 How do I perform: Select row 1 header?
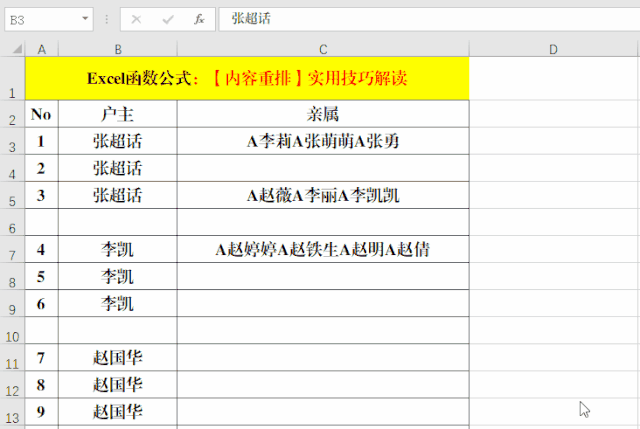12,78
